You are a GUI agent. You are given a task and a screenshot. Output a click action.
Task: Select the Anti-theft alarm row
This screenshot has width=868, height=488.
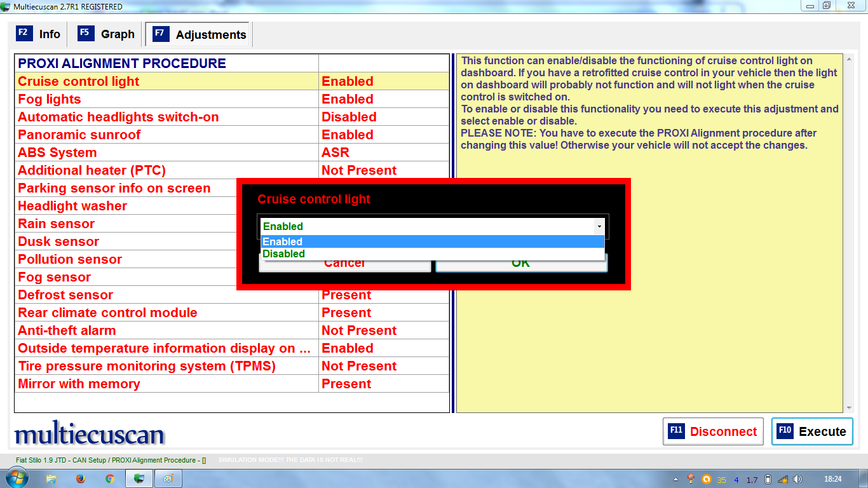coord(232,330)
